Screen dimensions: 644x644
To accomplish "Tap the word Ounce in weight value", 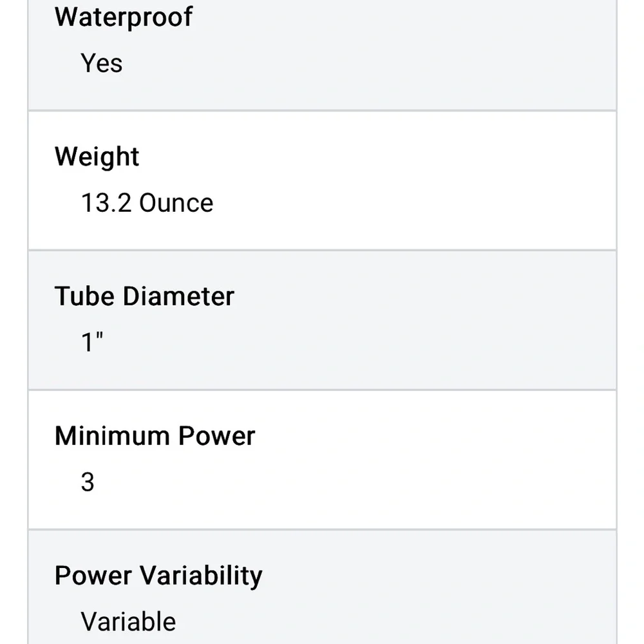I will point(176,203).
